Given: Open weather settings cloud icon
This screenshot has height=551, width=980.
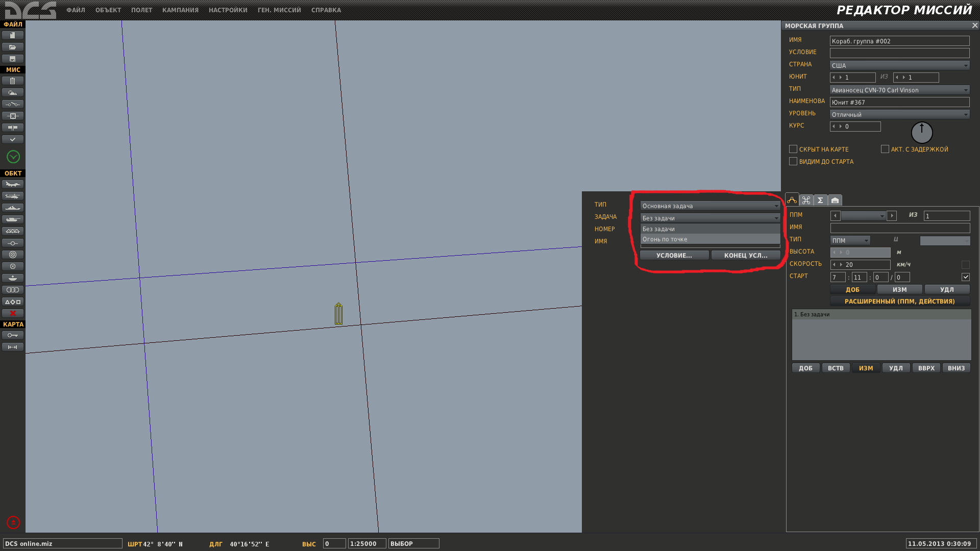Looking at the screenshot, I should pos(13,92).
